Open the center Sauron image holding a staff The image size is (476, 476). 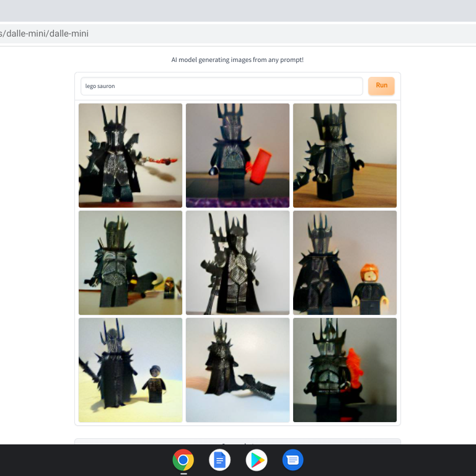click(238, 263)
